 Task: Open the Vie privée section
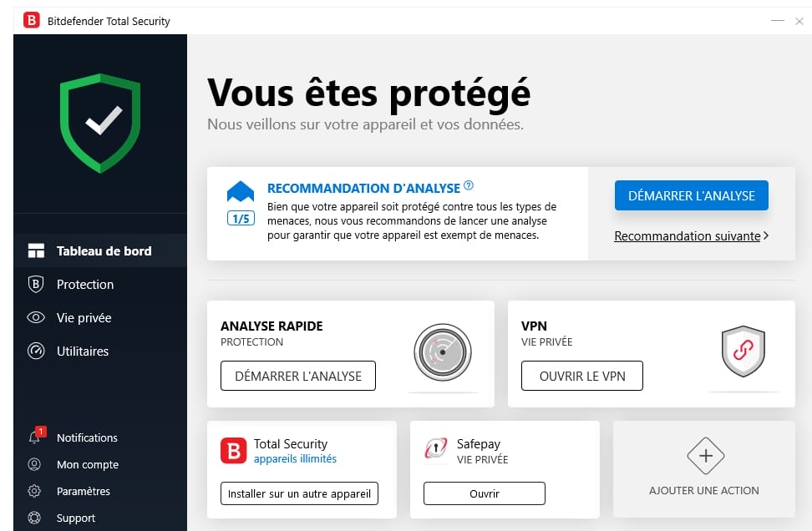[x=100, y=317]
